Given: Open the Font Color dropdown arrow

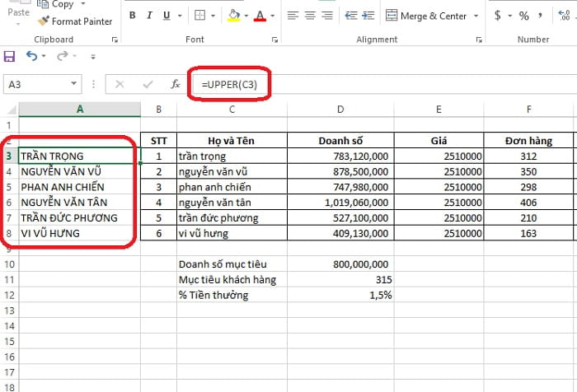Looking at the screenshot, I should pos(273,16).
